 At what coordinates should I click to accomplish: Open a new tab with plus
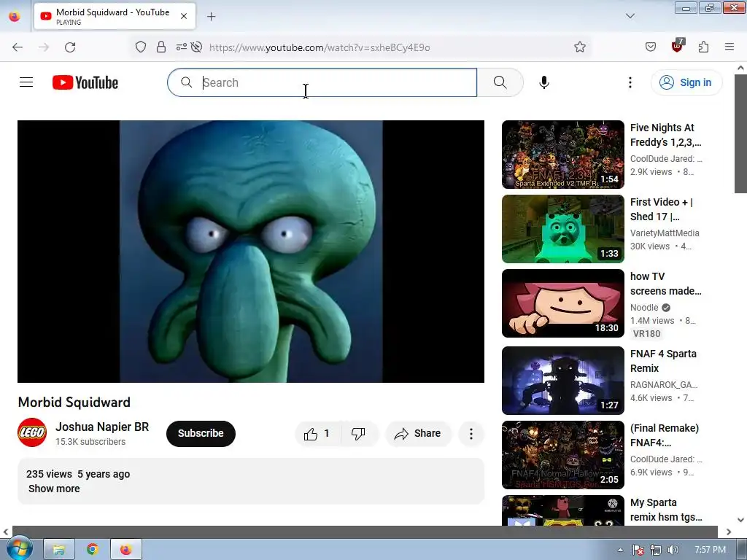pyautogui.click(x=211, y=17)
